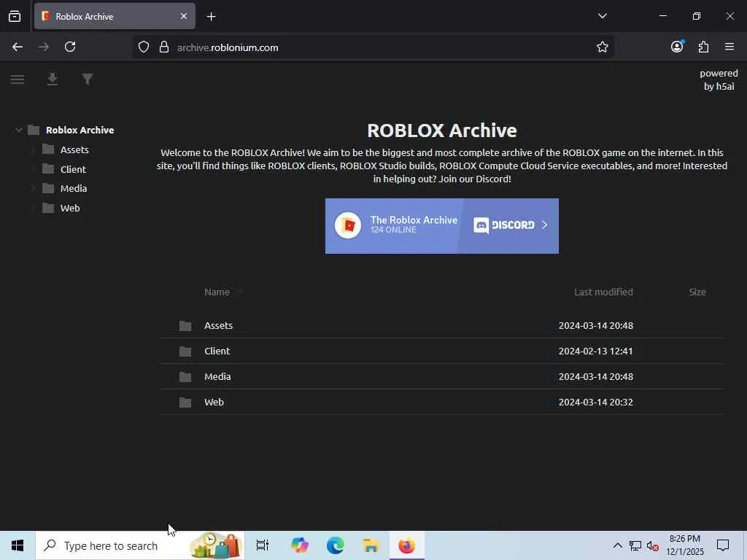Click the Roblox Archive avatar in the Discord banner
Screen dimensions: 747x560
coord(348,225)
